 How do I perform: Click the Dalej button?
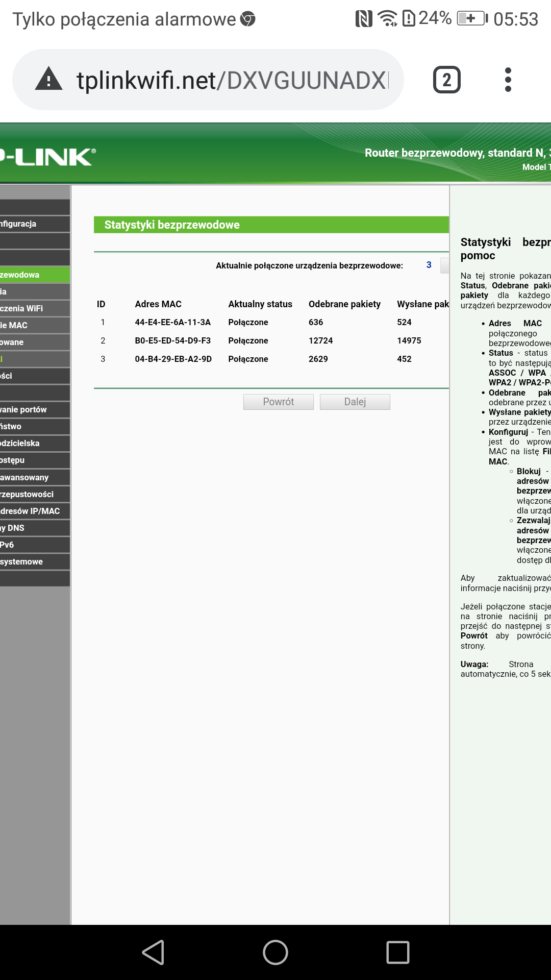(355, 402)
